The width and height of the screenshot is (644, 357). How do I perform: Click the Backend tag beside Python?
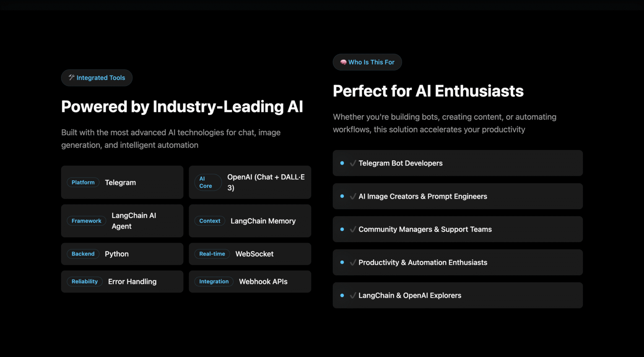pyautogui.click(x=83, y=254)
